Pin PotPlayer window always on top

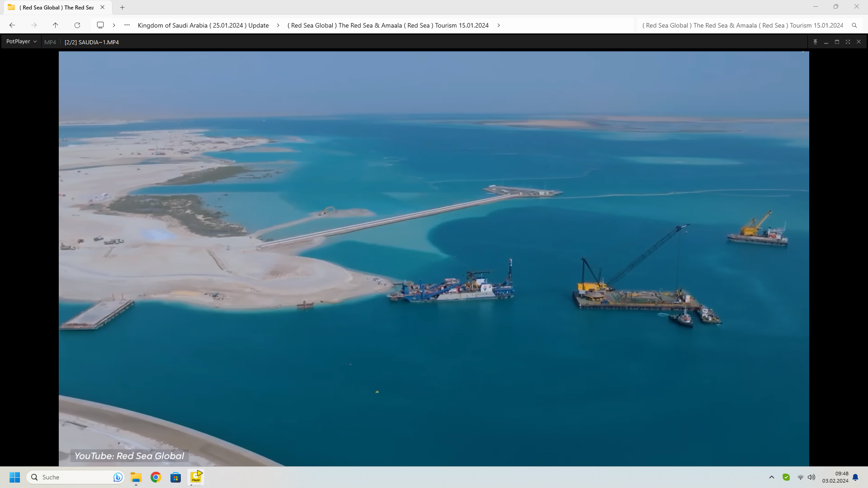pyautogui.click(x=815, y=42)
